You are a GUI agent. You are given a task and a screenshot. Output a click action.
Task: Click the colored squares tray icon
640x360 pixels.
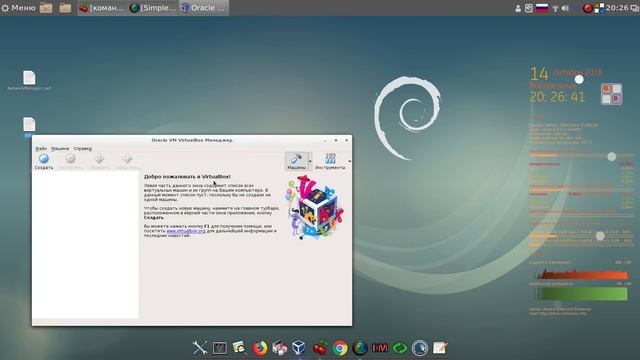599,8
